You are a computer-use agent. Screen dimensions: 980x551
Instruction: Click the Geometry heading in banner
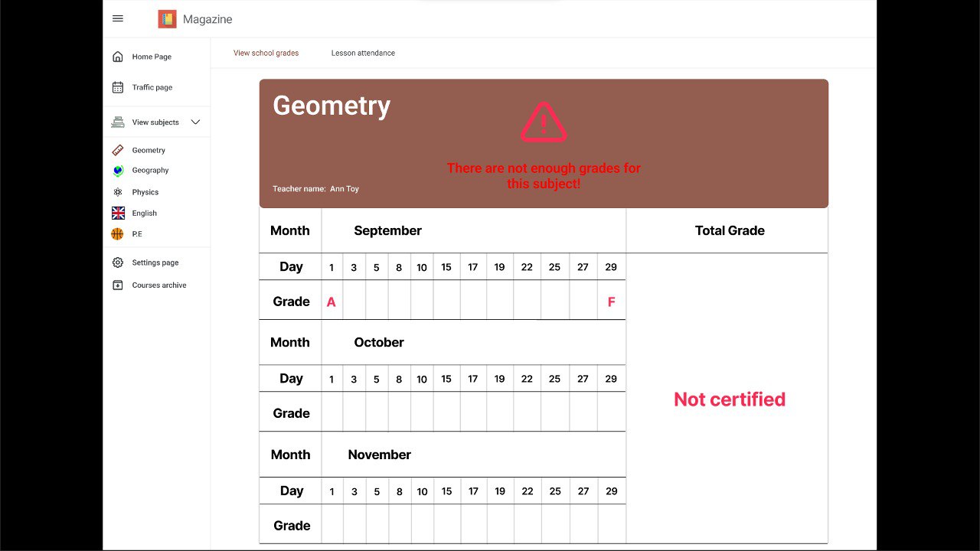point(332,106)
